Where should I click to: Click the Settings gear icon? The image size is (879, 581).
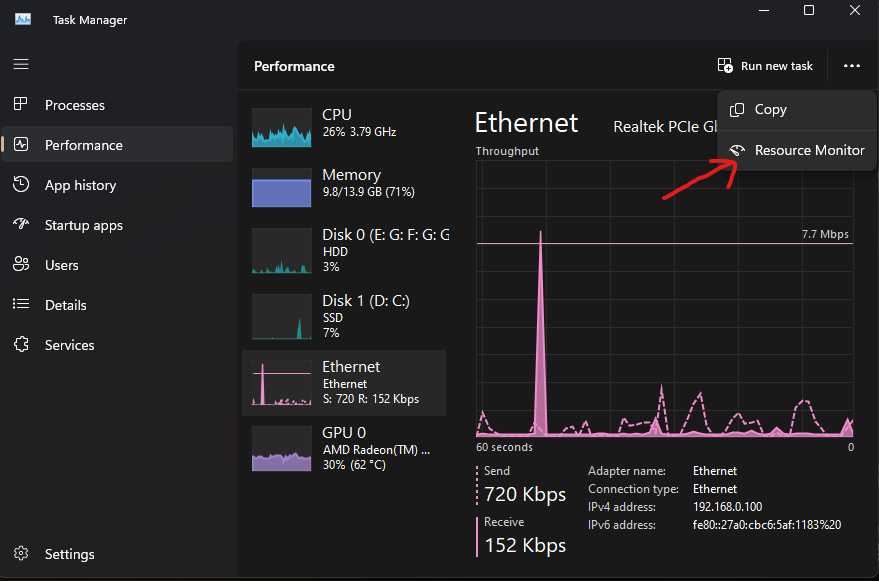[21, 554]
